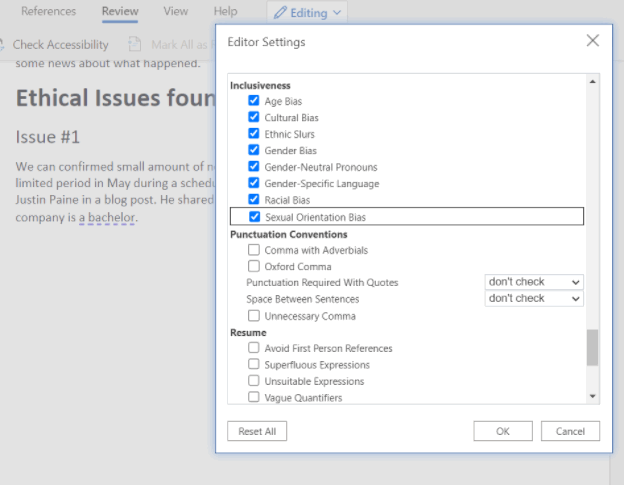Click the pencil icon on Editing button
The height and width of the screenshot is (485, 624).
point(280,13)
